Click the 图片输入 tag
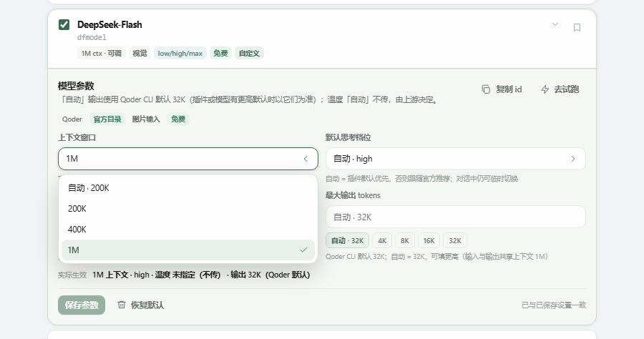 (146, 119)
